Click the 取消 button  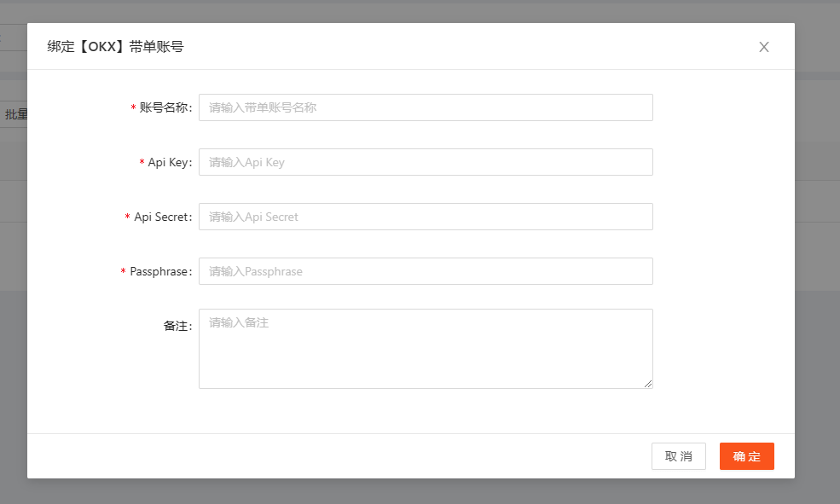pyautogui.click(x=679, y=456)
